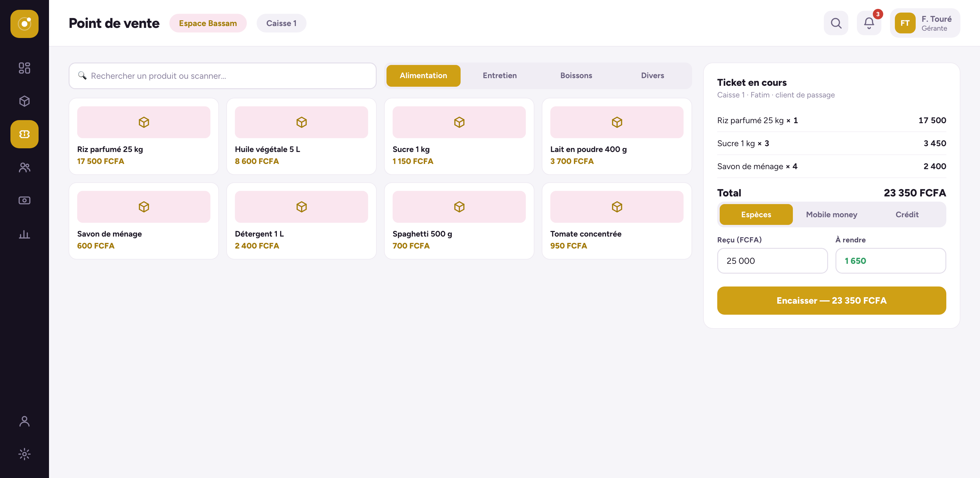The width and height of the screenshot is (980, 478).
Task: Click the 700 FCFA price of Spaghetti
Action: [x=411, y=246]
